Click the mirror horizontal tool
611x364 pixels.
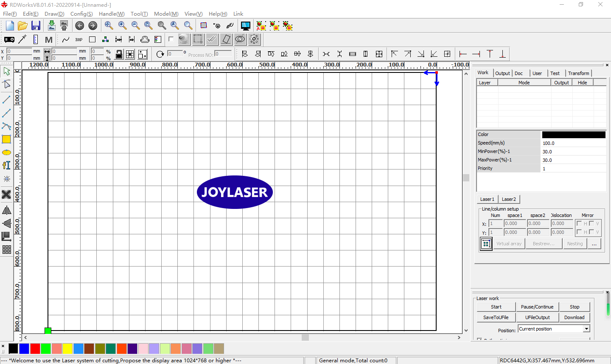click(x=6, y=210)
